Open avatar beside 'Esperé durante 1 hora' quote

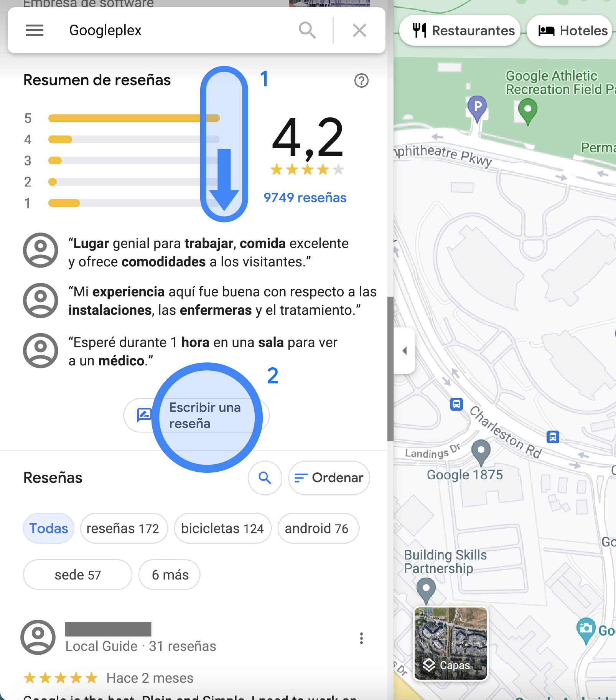pyautogui.click(x=41, y=351)
